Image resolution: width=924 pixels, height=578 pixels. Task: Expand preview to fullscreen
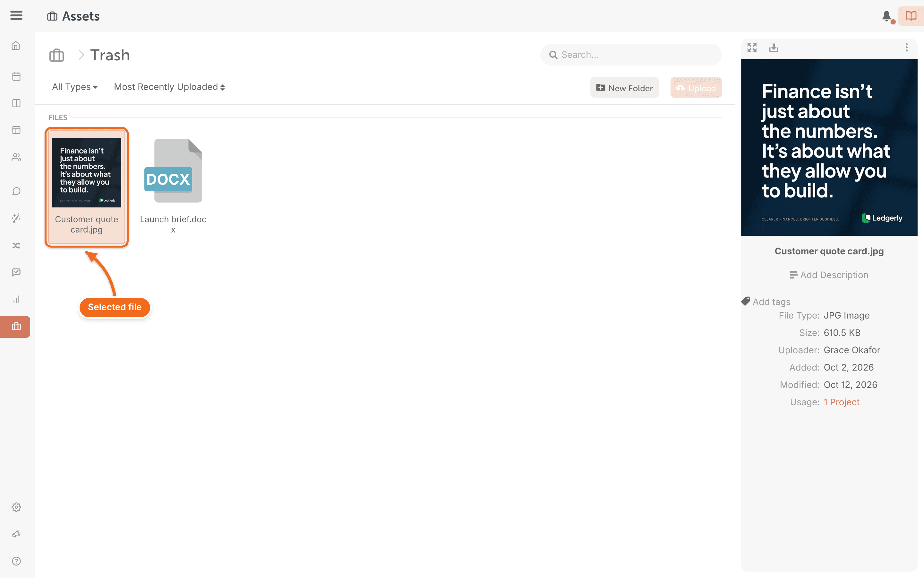click(x=752, y=48)
